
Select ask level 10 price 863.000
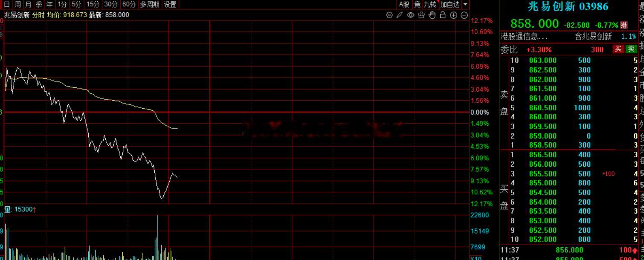(542, 61)
